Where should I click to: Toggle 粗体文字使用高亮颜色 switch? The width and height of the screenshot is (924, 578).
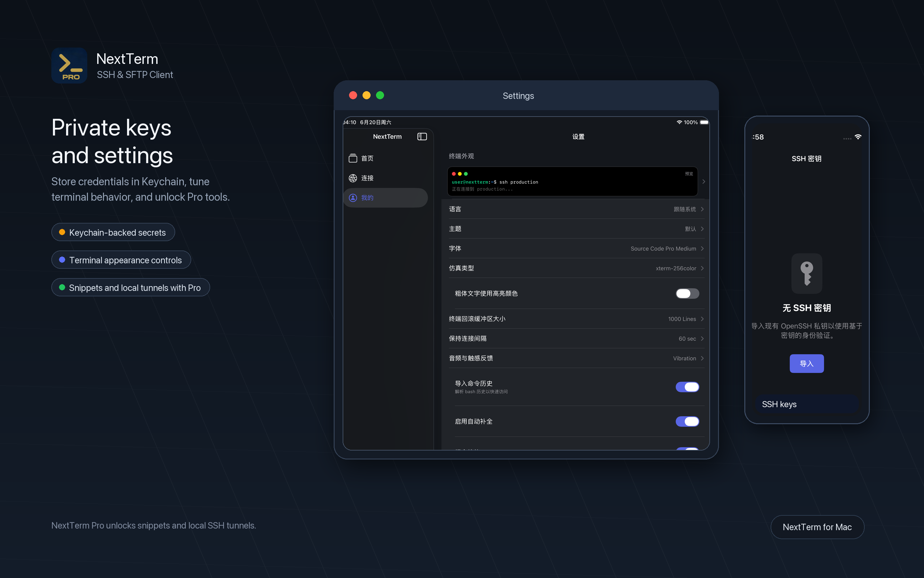(687, 293)
